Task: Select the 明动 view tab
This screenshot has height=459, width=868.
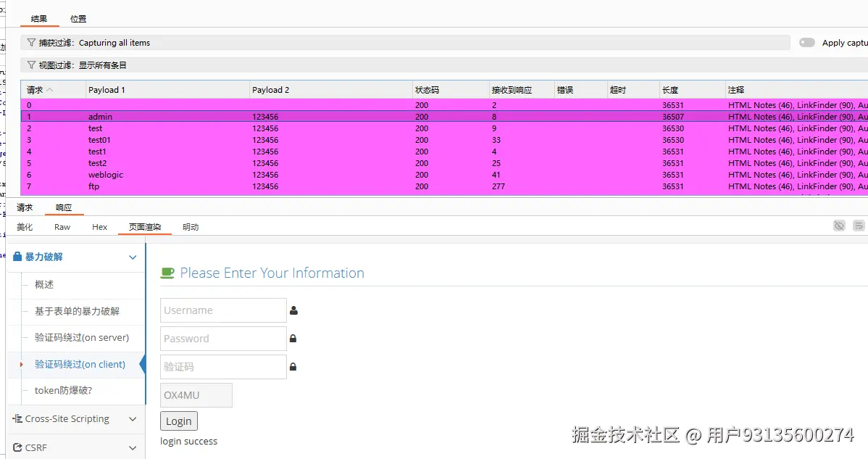Action: 191,227
